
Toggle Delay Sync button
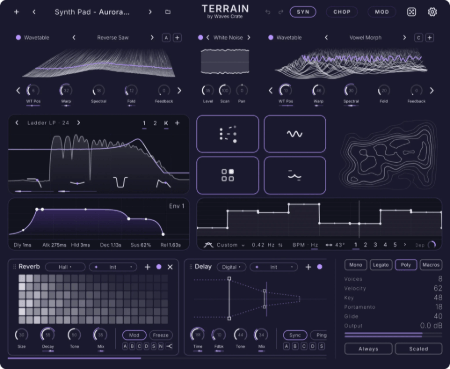click(295, 335)
